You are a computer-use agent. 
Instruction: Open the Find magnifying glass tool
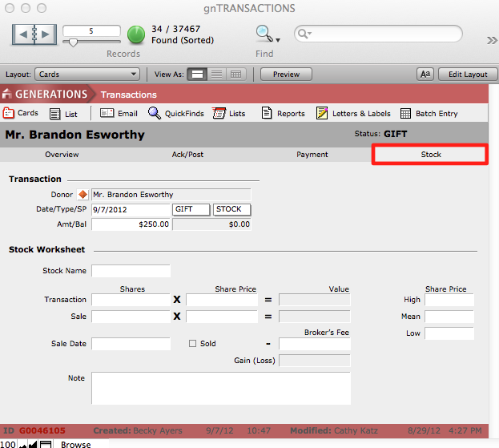coord(264,34)
